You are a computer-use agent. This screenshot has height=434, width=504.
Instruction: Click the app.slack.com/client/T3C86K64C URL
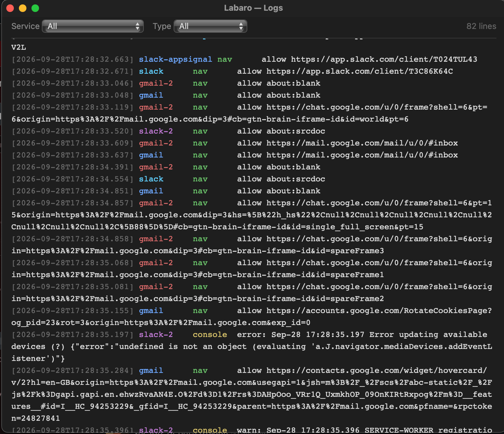point(360,71)
